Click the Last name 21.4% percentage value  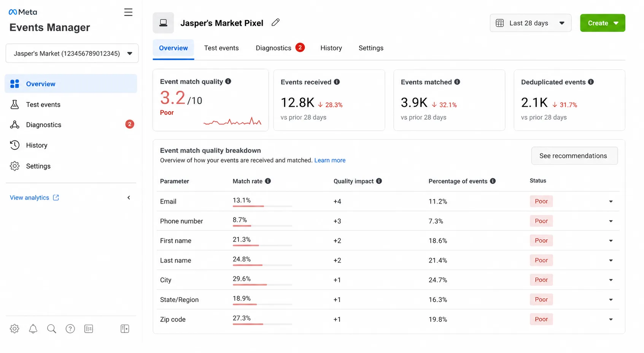click(x=438, y=260)
